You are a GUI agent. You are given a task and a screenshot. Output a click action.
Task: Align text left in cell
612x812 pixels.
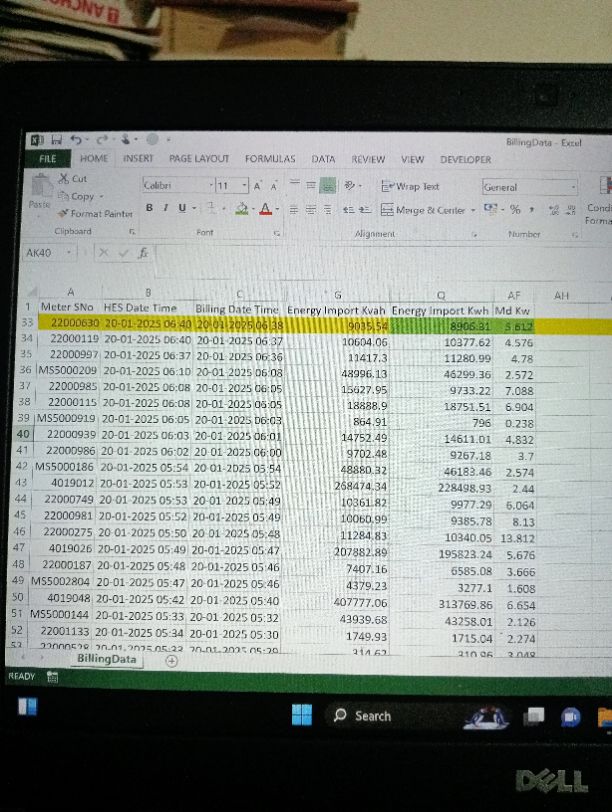(x=294, y=209)
